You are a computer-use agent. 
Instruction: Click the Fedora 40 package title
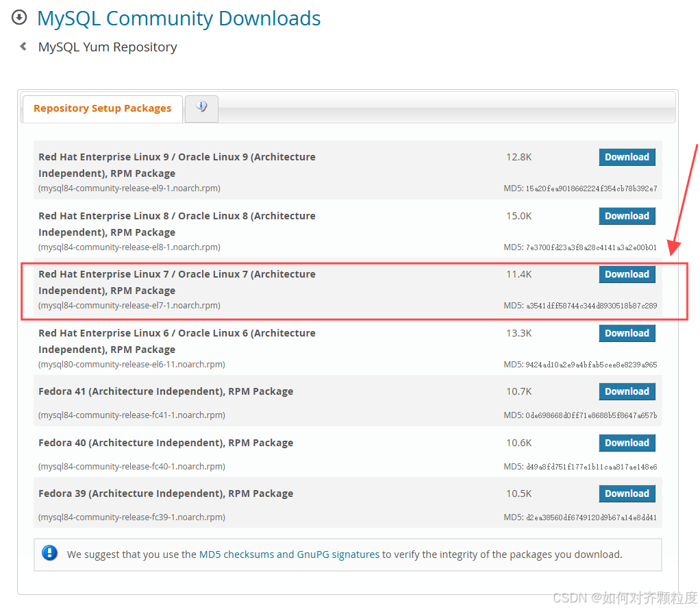pos(166,442)
